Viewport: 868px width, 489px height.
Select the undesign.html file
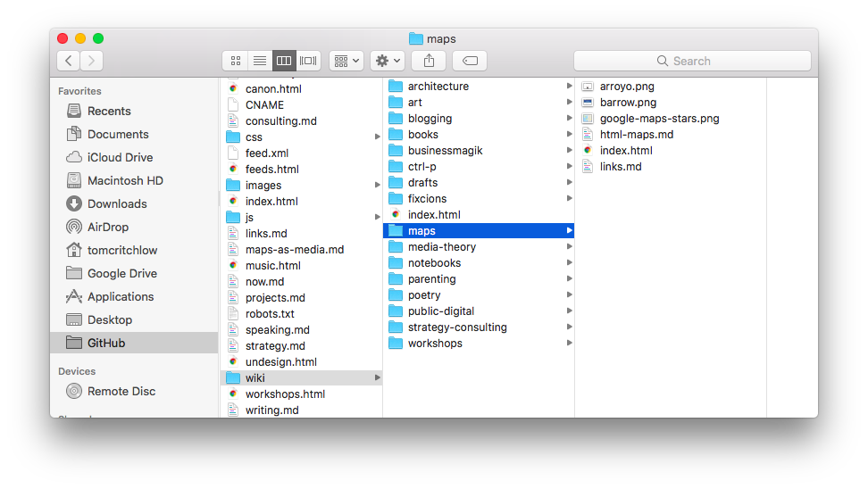tap(301, 361)
